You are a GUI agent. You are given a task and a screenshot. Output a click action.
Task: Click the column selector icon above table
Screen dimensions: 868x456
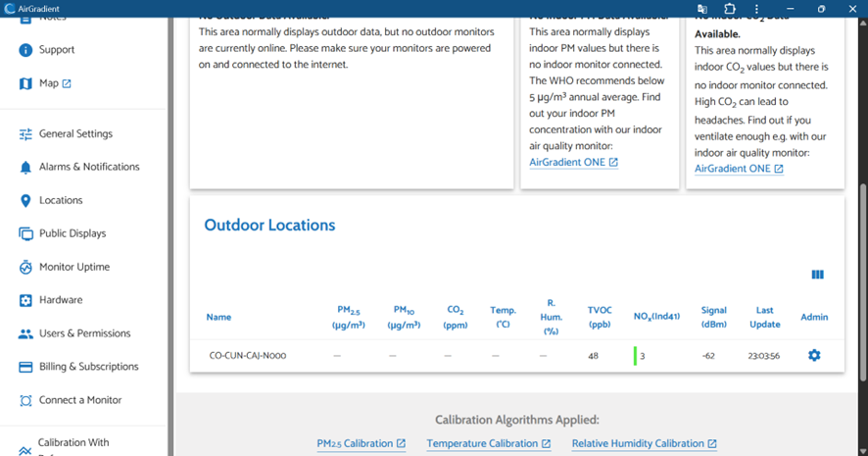point(817,276)
